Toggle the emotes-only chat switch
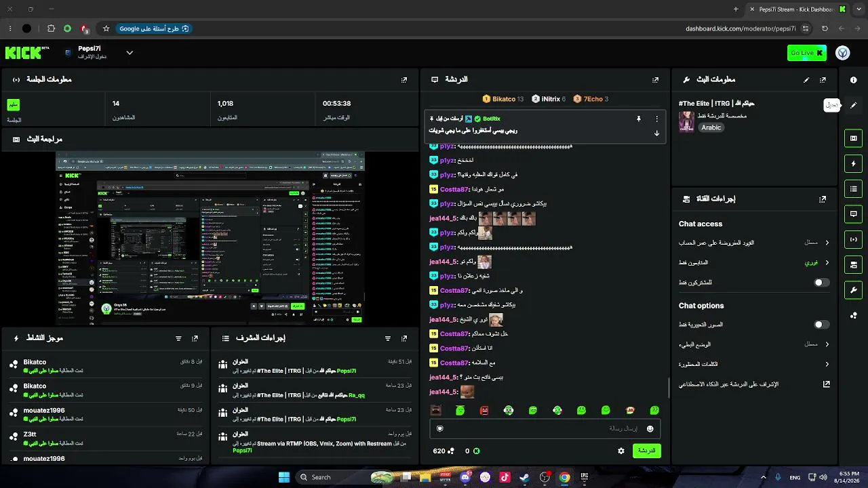This screenshot has height=488, width=868. click(821, 325)
